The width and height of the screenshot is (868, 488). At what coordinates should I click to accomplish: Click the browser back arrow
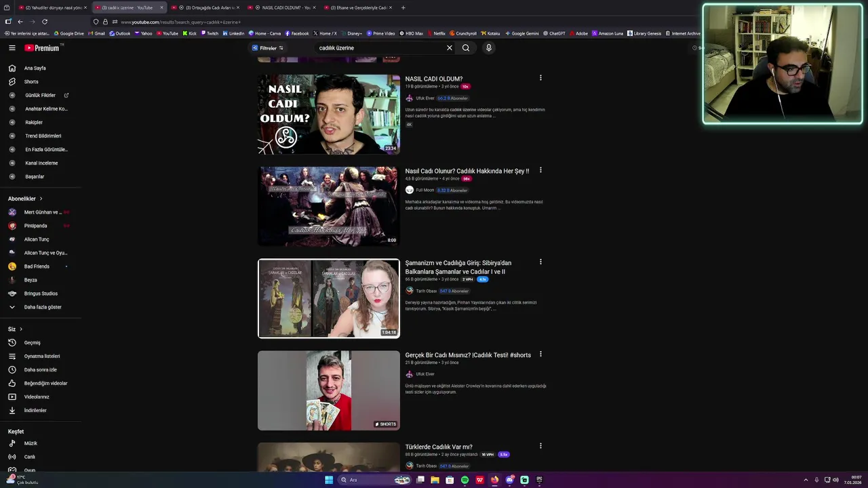click(x=20, y=22)
